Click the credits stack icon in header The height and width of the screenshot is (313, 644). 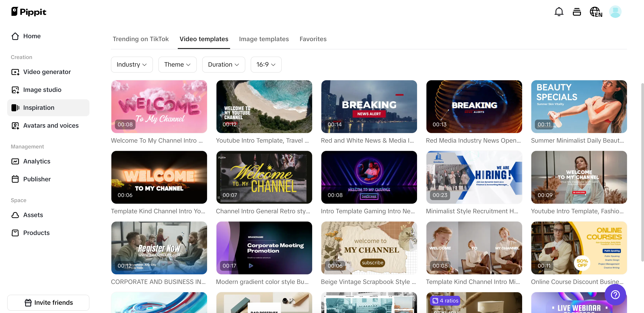(576, 12)
